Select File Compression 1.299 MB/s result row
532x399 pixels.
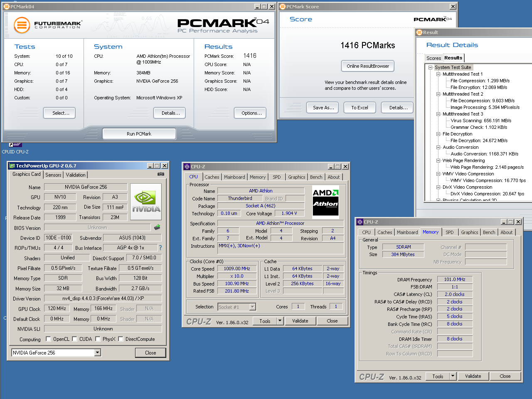[x=480, y=81]
